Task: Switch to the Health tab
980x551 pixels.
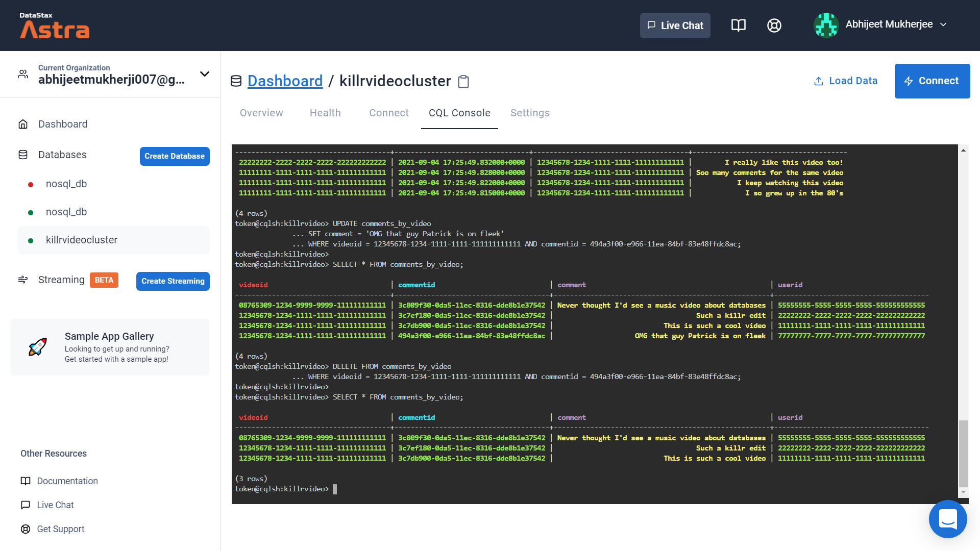Action: point(325,113)
